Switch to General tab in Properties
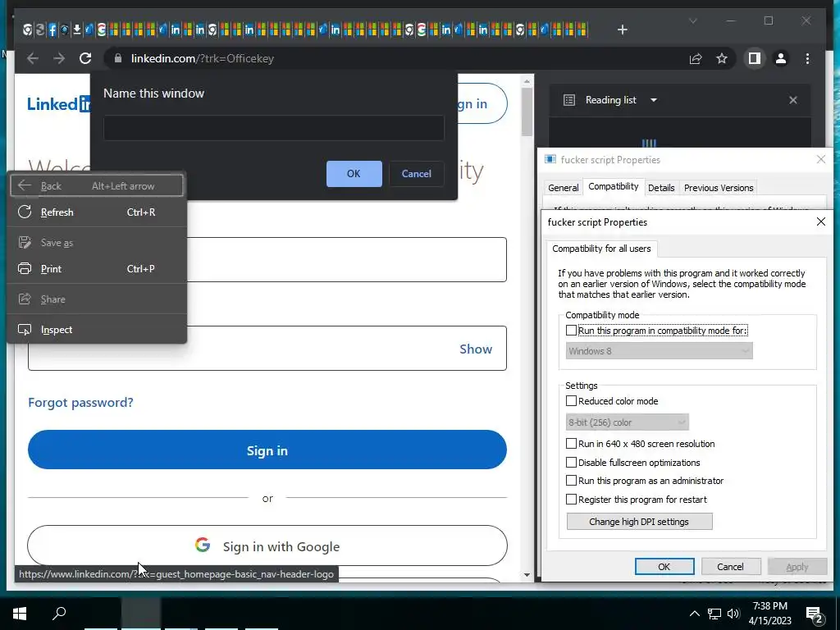840x630 pixels. [x=563, y=188]
